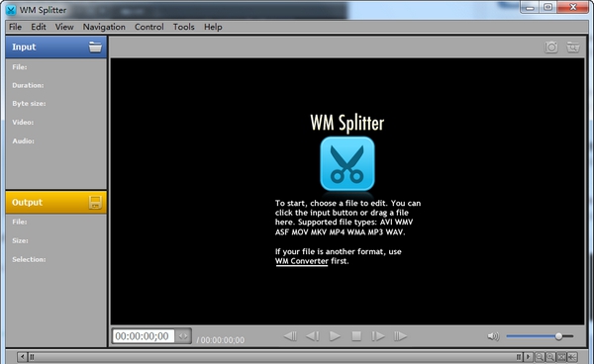Mute audio with the speaker icon
Viewport: 594px width, 364px height.
493,336
